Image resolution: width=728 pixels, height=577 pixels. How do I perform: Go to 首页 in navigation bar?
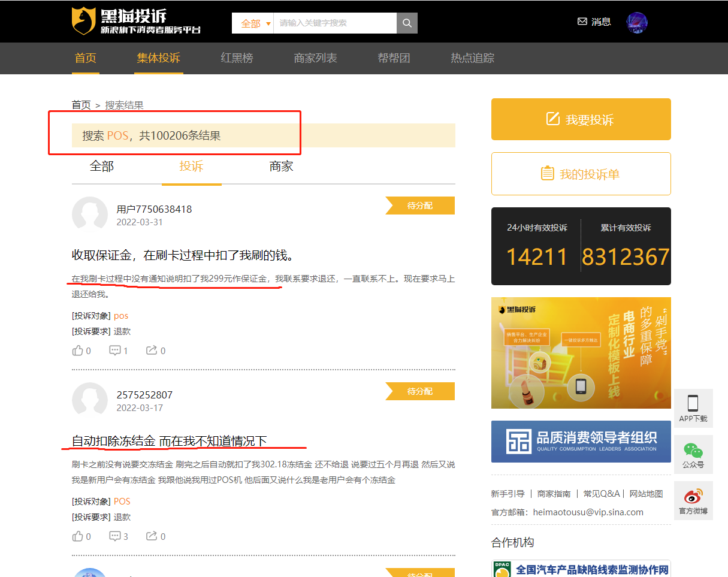coord(85,58)
